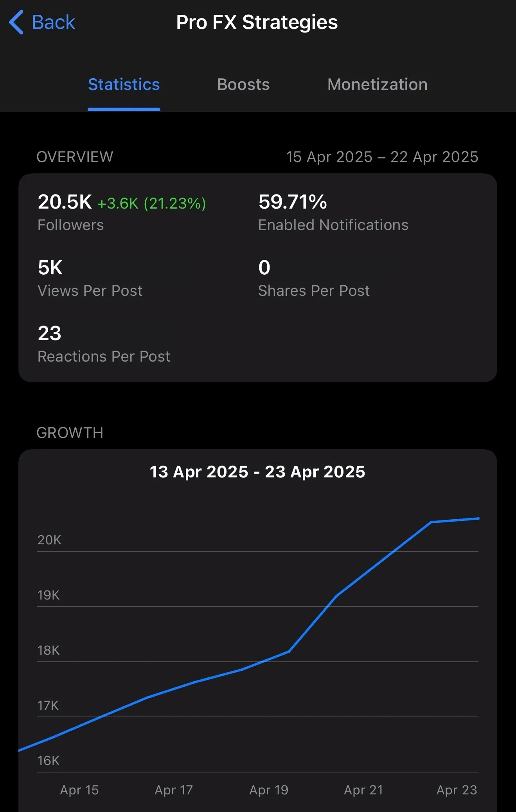Screen dimensions: 516x812
Task: Tap the growth chart date range title
Action: (257, 472)
